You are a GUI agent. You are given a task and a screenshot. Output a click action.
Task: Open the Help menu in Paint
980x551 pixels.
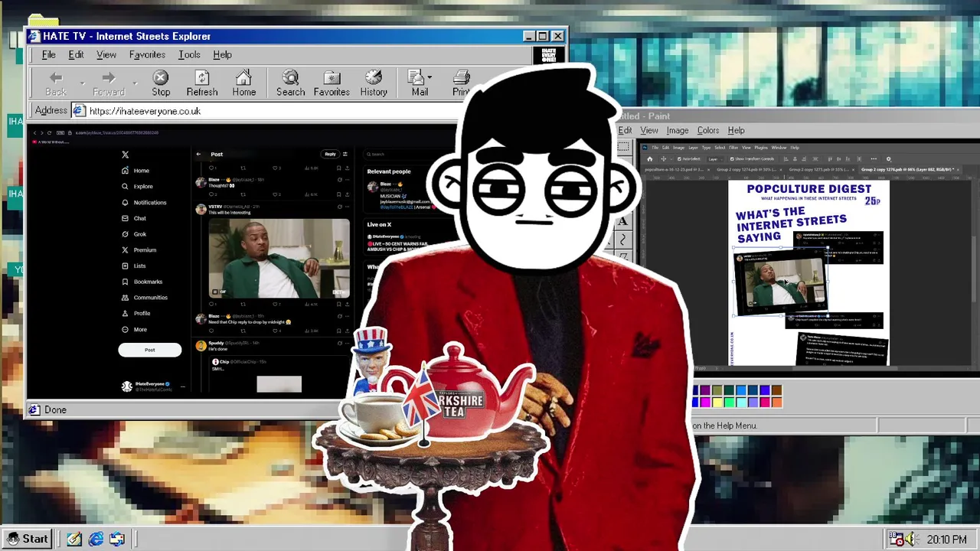pos(736,130)
